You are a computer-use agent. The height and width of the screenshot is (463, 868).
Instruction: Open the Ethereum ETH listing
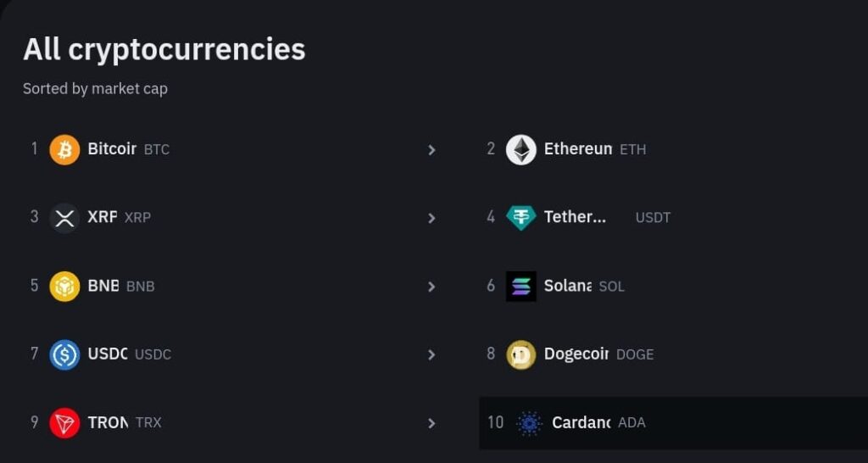coord(673,149)
